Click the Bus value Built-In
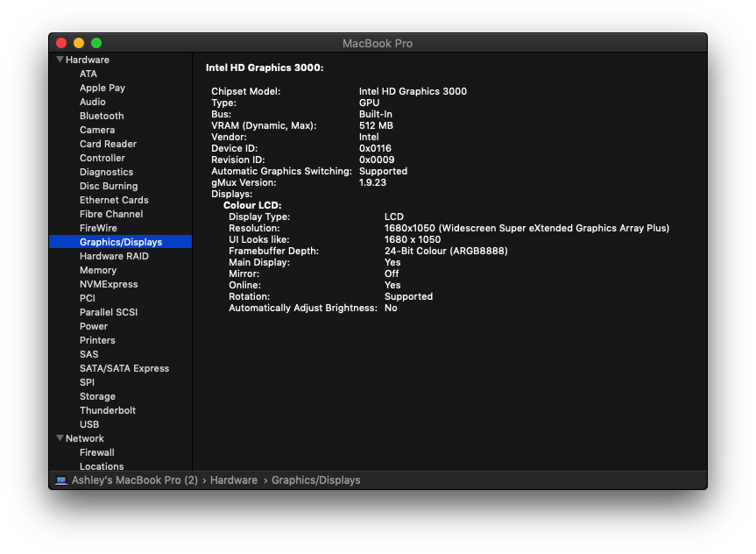This screenshot has width=756, height=554. (x=376, y=114)
